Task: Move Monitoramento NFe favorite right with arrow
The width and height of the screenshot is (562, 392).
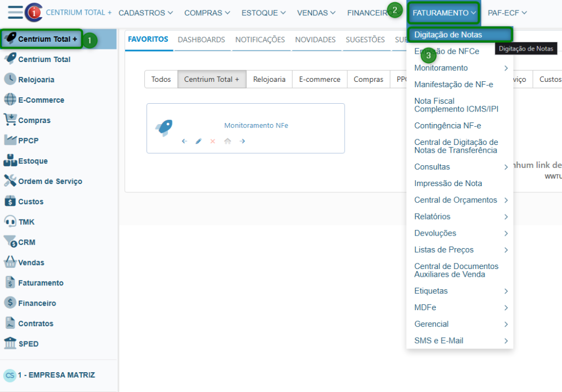Action: (242, 141)
